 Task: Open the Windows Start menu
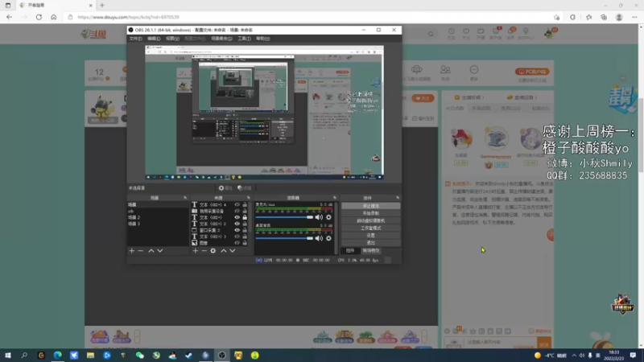coord(8,356)
